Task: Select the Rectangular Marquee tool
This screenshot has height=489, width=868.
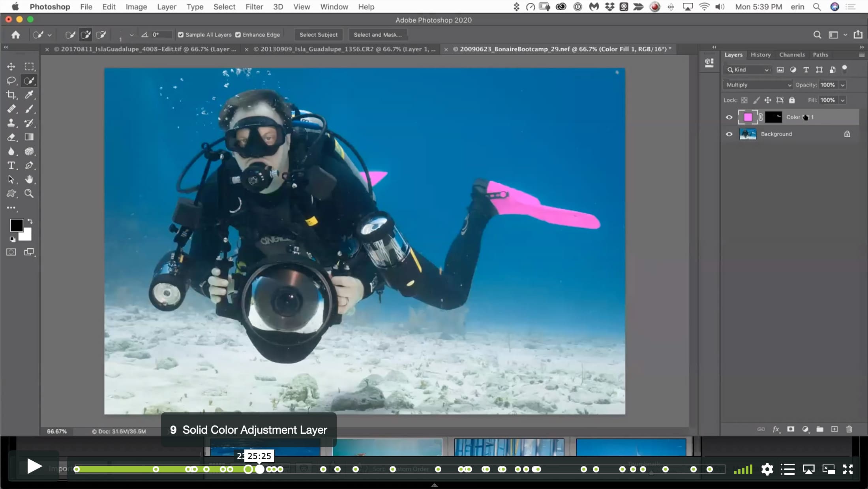Action: [29, 66]
